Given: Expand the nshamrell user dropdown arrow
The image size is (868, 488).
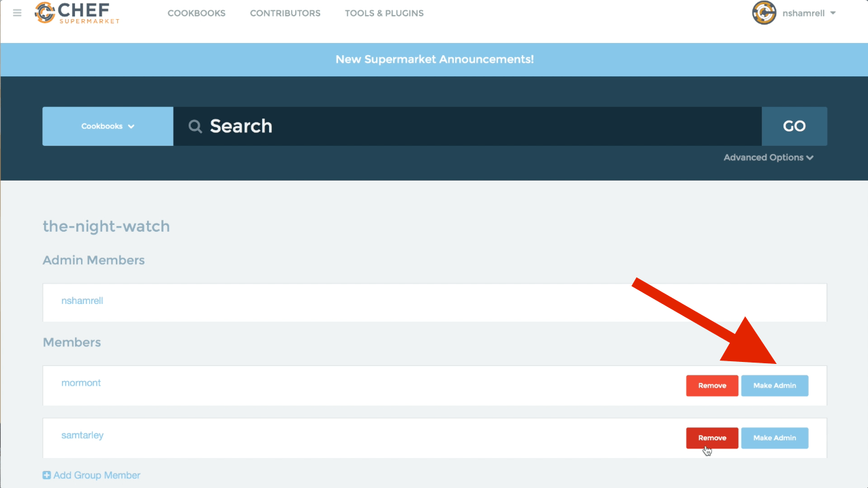Looking at the screenshot, I should [x=833, y=14].
